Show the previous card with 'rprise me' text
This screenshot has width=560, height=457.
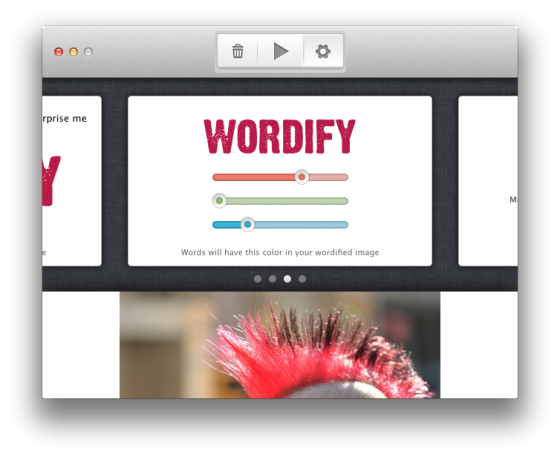(72, 181)
